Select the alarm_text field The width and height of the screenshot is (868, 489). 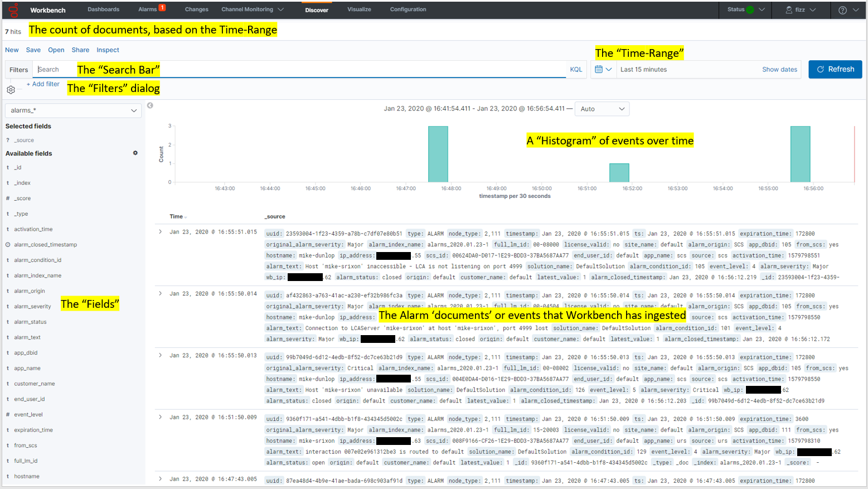27,337
